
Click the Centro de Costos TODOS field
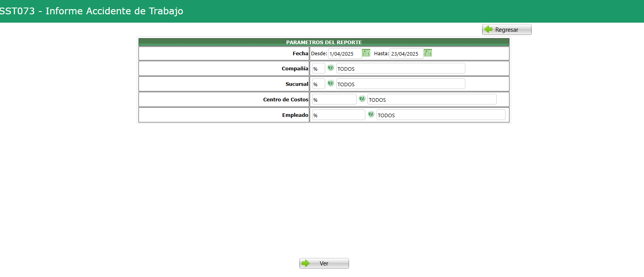pos(432,99)
